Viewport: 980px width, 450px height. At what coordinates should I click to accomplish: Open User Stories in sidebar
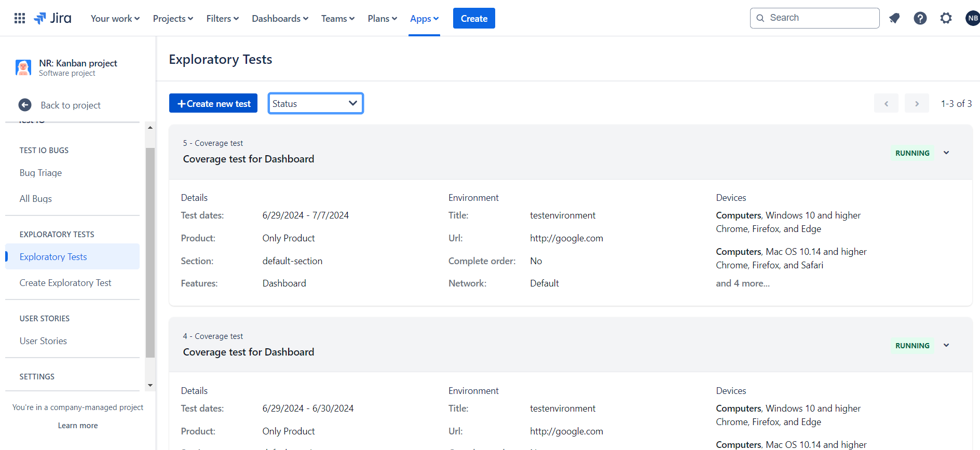pyautogui.click(x=43, y=341)
